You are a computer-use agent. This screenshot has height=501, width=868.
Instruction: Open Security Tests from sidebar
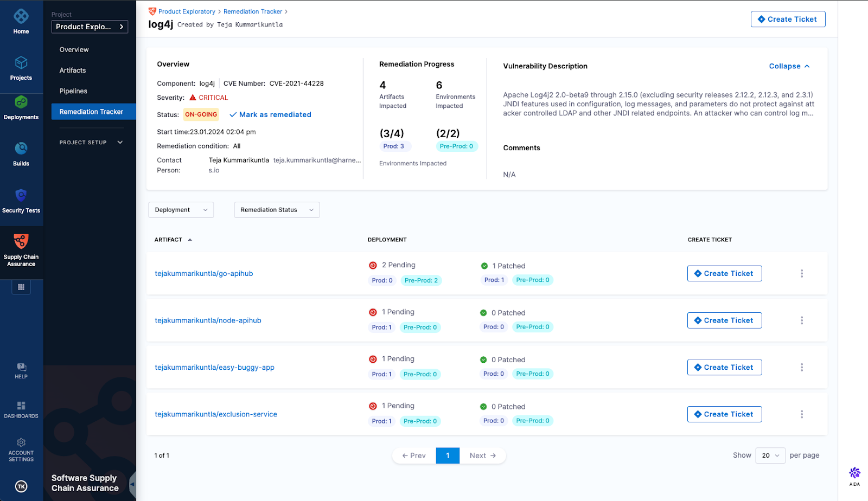pyautogui.click(x=21, y=200)
